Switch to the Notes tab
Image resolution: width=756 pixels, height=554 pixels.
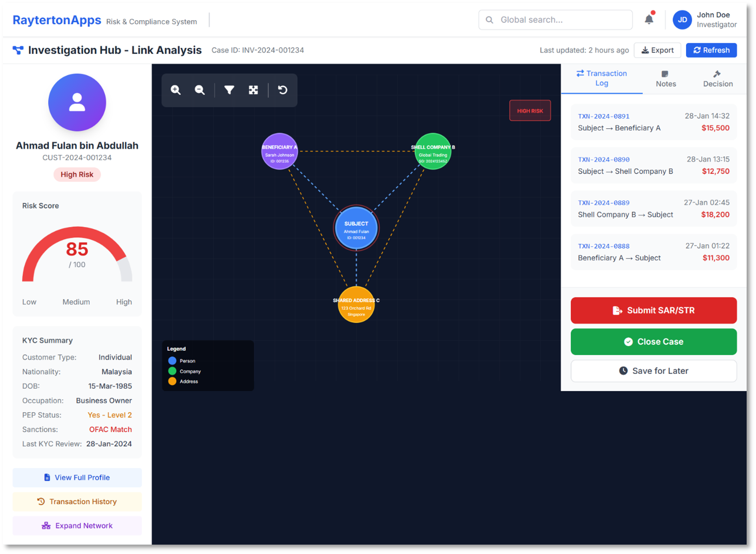point(665,78)
